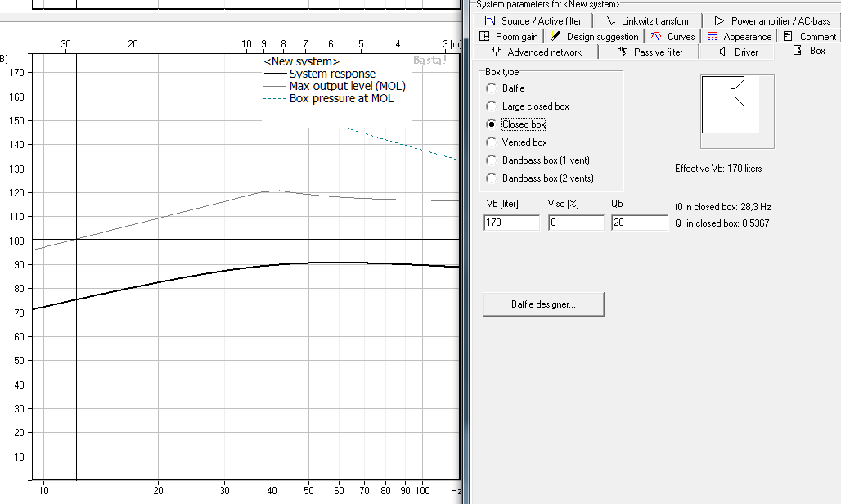Switch to the Driver tab
Screen dimensions: 841x504
point(738,52)
